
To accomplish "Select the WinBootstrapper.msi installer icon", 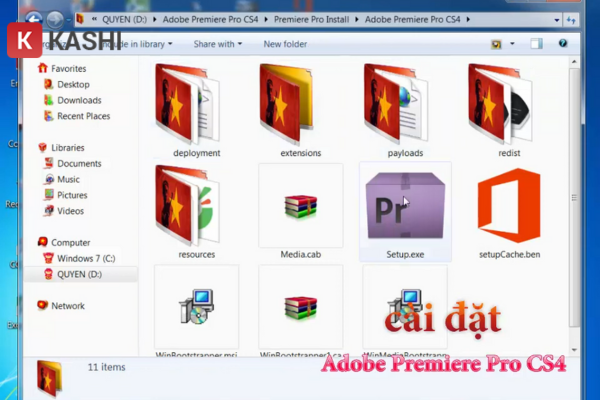I will click(197, 307).
